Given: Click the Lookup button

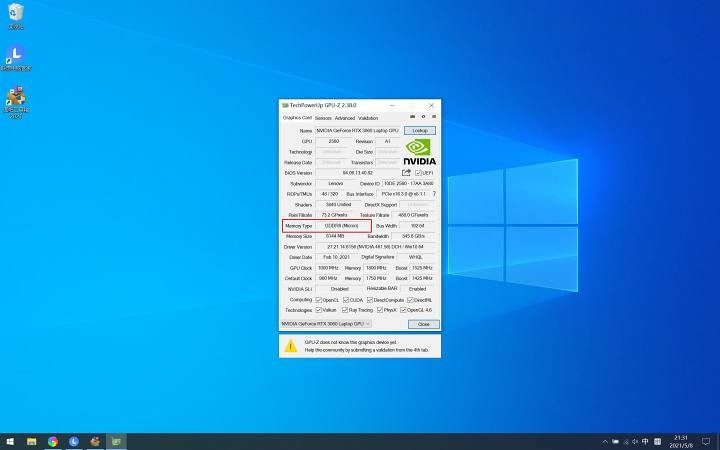Looking at the screenshot, I should pyautogui.click(x=420, y=130).
